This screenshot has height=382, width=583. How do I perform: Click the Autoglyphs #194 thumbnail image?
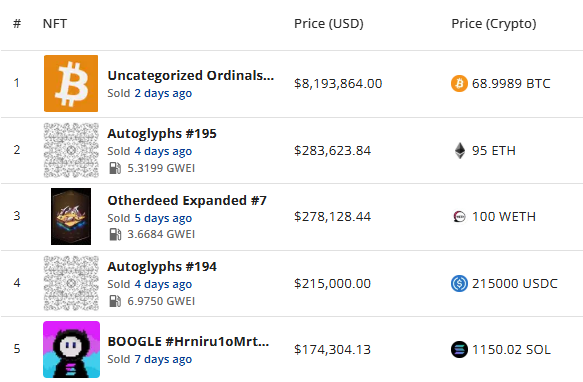[x=71, y=283]
